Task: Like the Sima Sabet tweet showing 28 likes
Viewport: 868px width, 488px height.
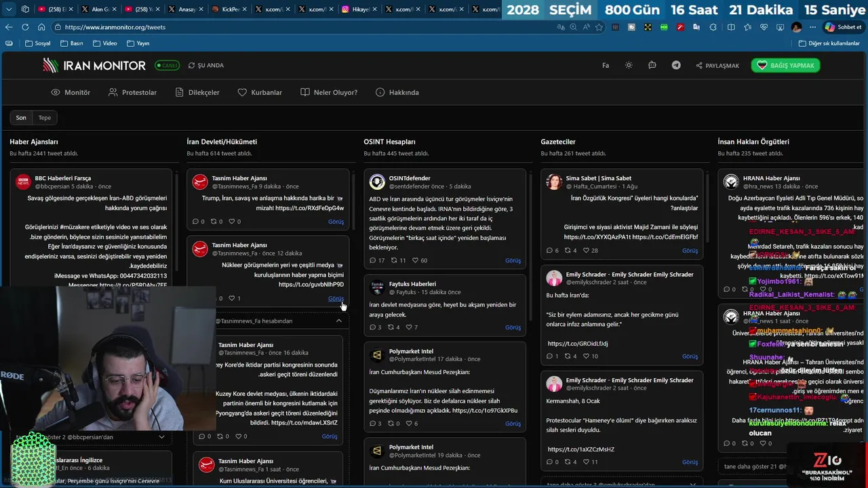Action: click(590, 250)
